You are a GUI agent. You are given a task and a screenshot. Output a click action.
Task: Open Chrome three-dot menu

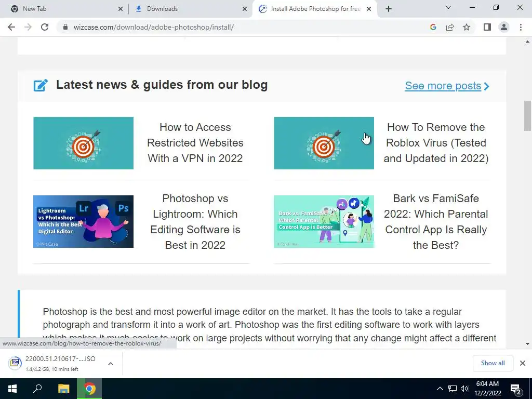pos(521,27)
